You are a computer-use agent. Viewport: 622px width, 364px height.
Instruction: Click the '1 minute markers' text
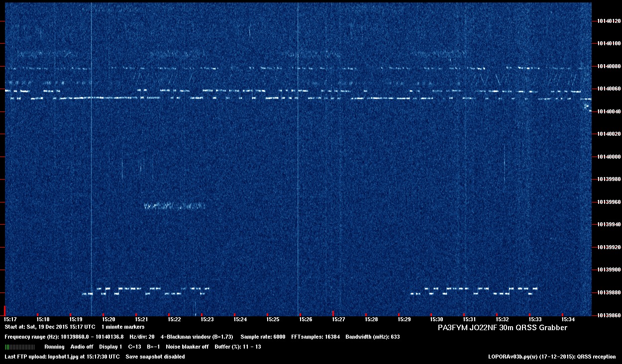coord(123,327)
